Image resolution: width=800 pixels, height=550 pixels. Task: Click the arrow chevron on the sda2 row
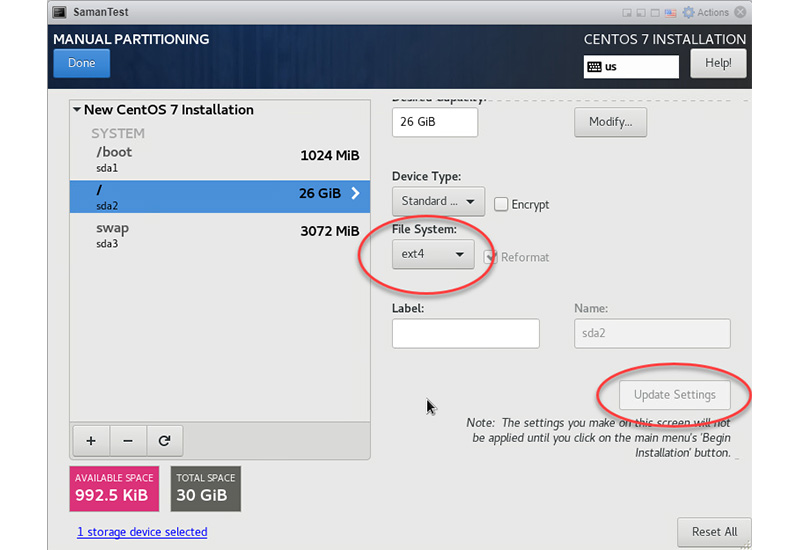click(x=355, y=194)
